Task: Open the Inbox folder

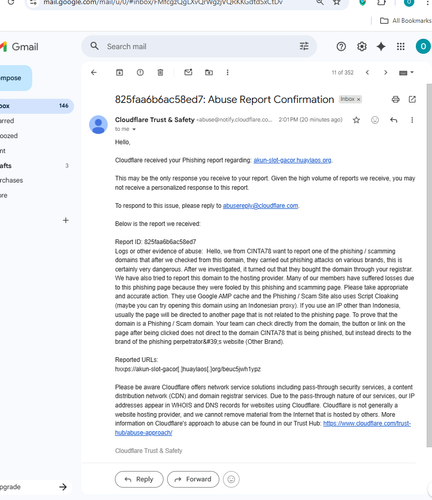Action: (x=36, y=106)
